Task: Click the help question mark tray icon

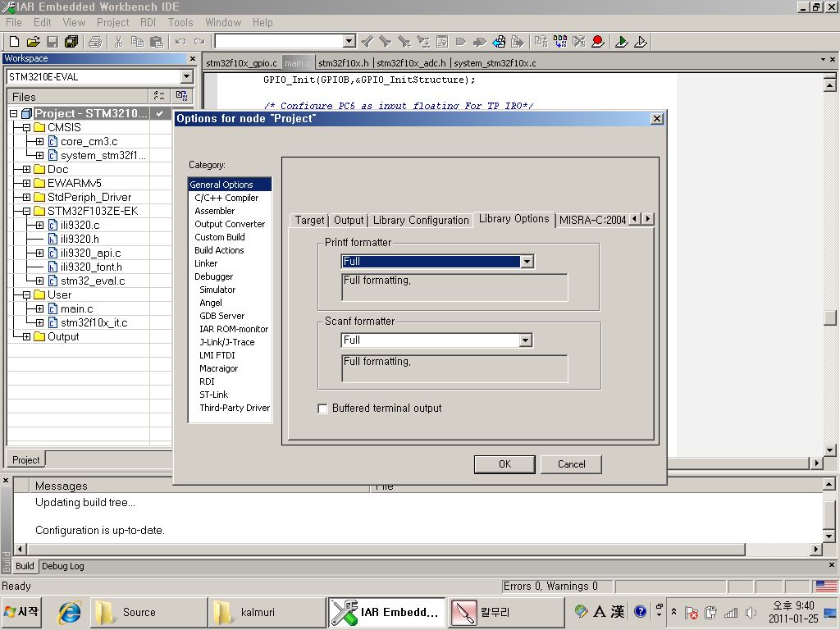Action: pos(640,611)
